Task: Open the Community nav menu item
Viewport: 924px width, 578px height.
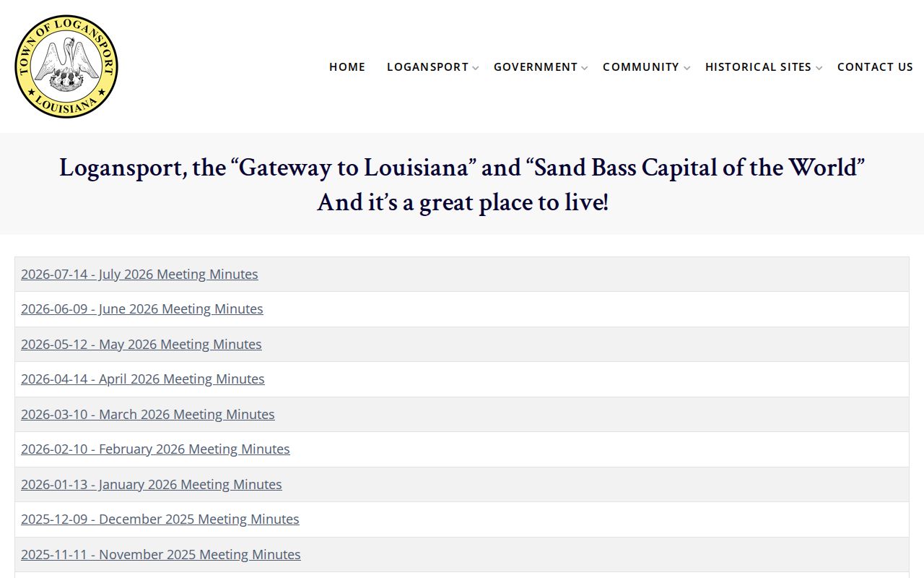Action: [641, 66]
